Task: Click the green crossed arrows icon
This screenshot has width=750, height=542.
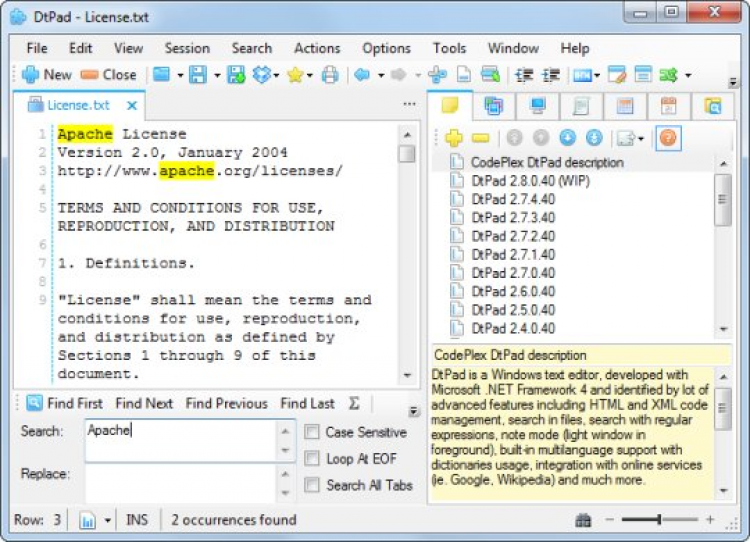Action: click(x=669, y=75)
